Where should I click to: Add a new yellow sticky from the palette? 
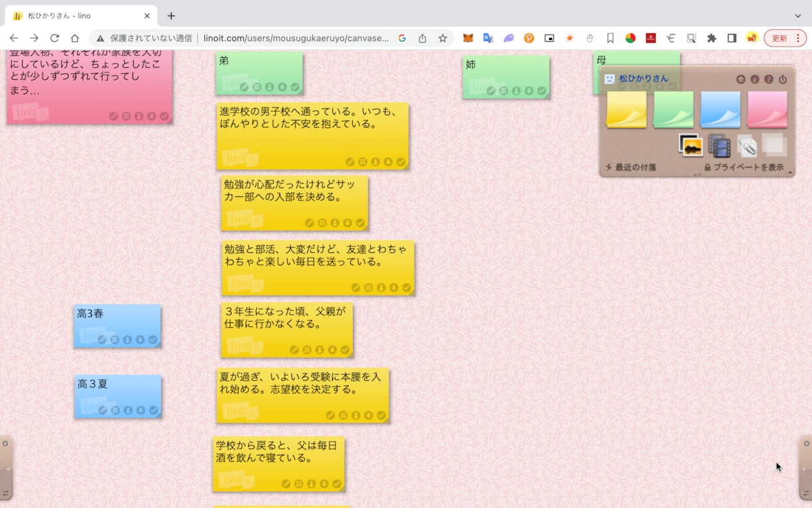pyautogui.click(x=627, y=109)
